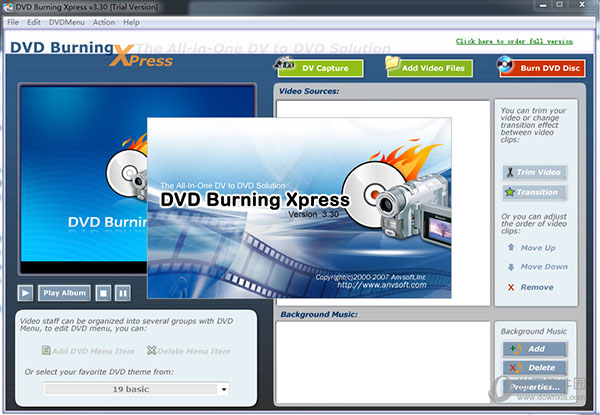Stop playback with the square stop button
This screenshot has height=415, width=600.
click(x=103, y=293)
